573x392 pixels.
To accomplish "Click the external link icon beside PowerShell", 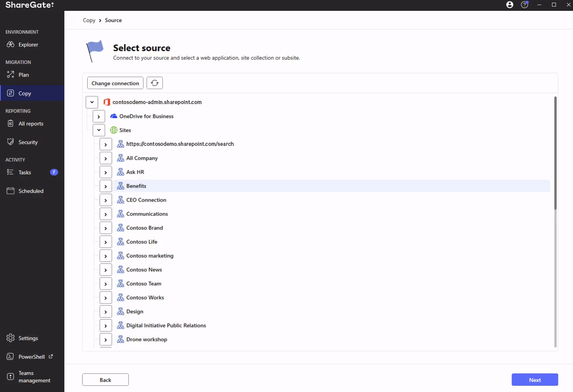I will pyautogui.click(x=51, y=356).
